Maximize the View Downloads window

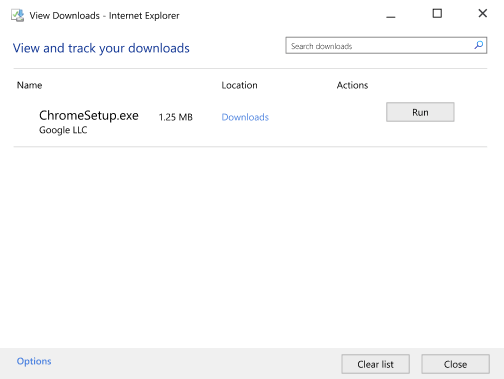(437, 14)
